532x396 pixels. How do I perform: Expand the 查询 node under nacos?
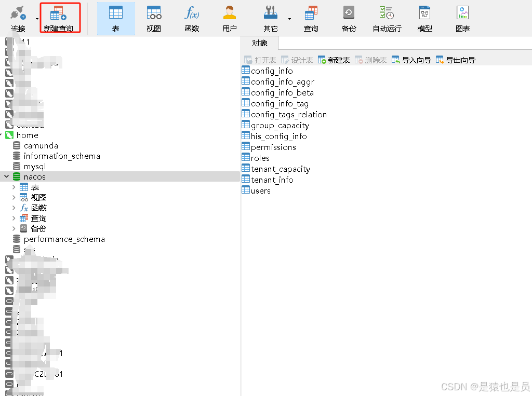pos(14,218)
